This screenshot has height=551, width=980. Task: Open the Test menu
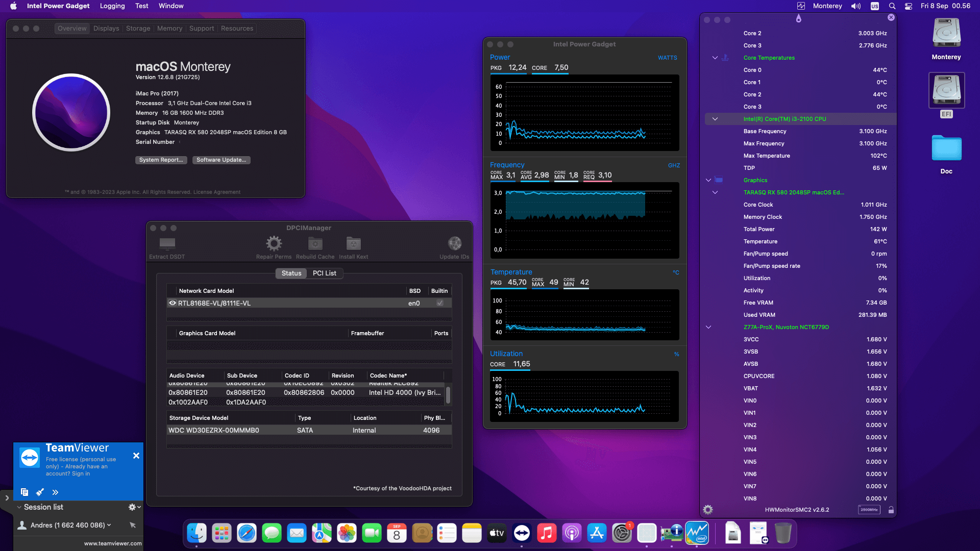[141, 6]
